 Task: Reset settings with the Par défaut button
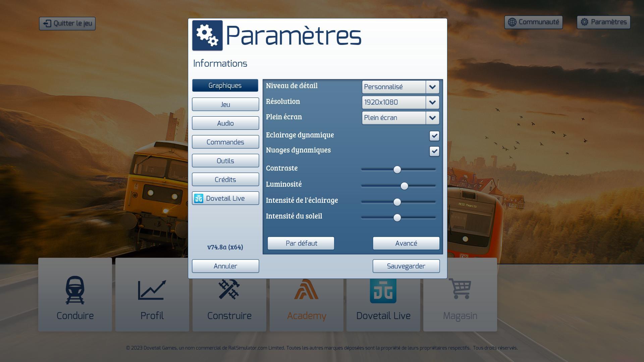[x=301, y=243]
